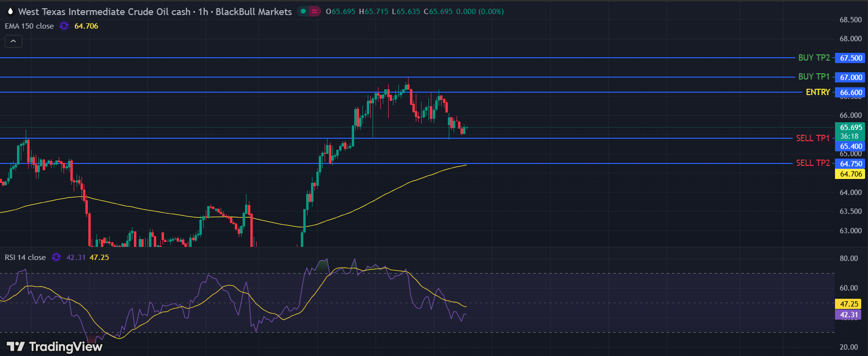868x356 pixels.
Task: Select the SELL TP2 horizontal line label
Action: pyautogui.click(x=813, y=163)
